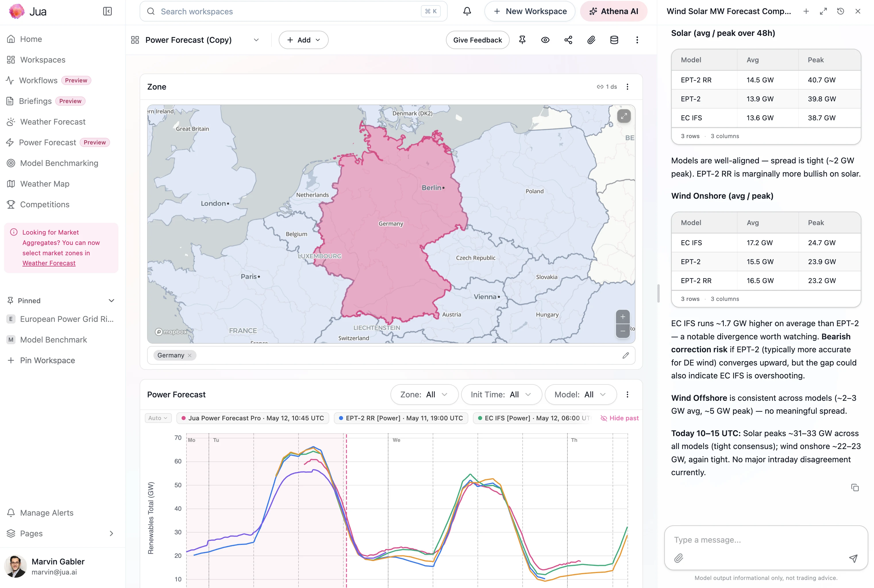874x588 pixels.
Task: Select the EC IFS 17.2 GW wind cell
Action: [x=767, y=243]
